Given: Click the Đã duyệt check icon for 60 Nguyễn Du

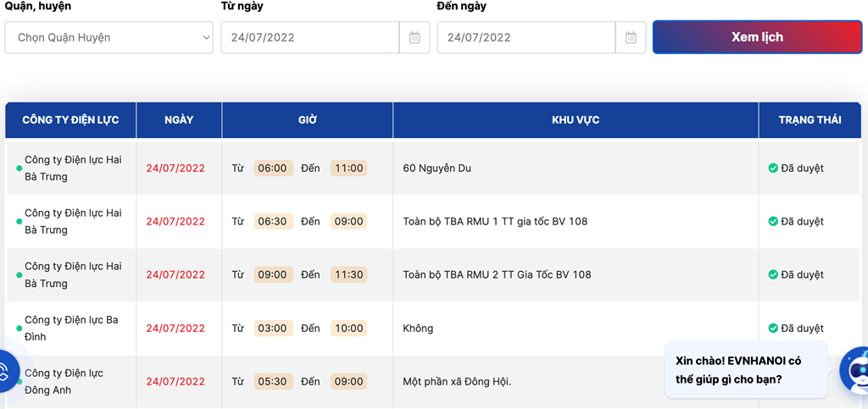Looking at the screenshot, I should (x=773, y=168).
